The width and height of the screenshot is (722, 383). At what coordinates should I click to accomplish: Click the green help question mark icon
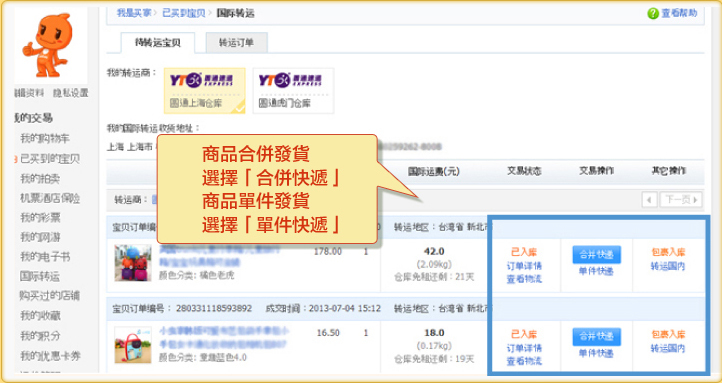(x=652, y=13)
